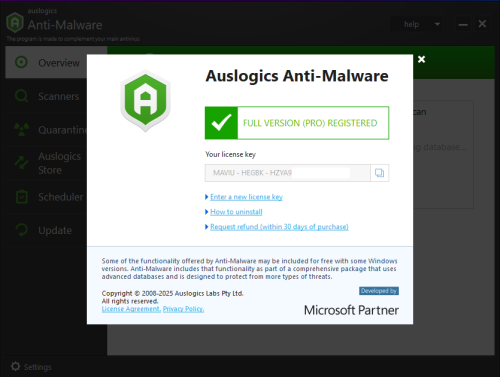Open the How to uninstall link

[x=236, y=212]
